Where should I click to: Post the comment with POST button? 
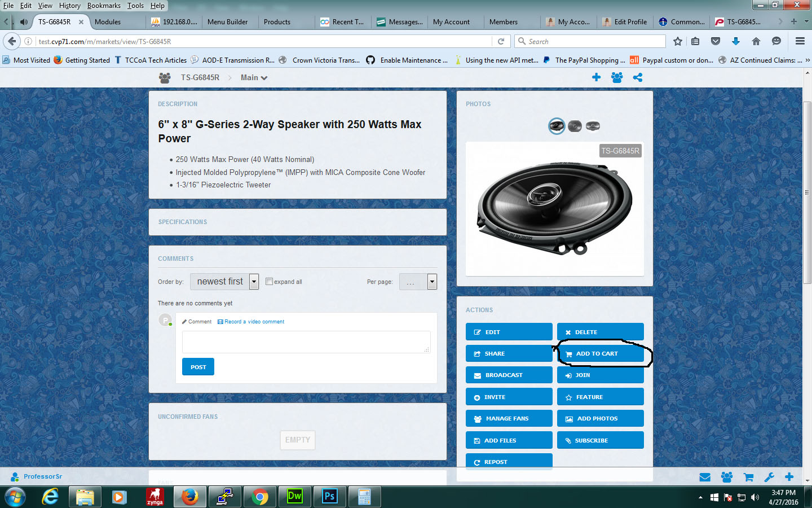tap(198, 367)
